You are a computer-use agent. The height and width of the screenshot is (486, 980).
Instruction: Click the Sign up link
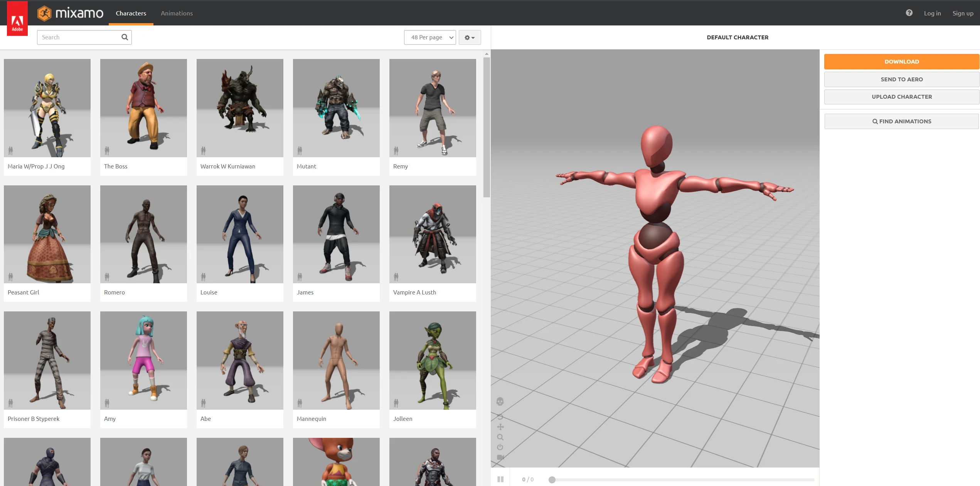point(963,13)
